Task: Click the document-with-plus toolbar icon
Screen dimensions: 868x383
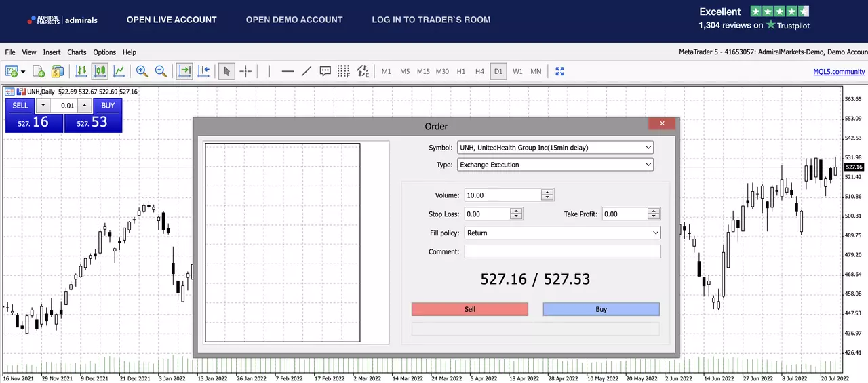Action: tap(39, 70)
